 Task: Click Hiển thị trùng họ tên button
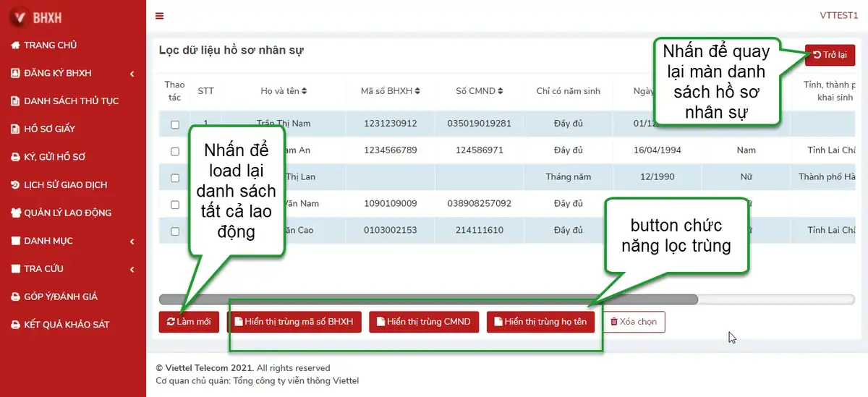(x=540, y=322)
